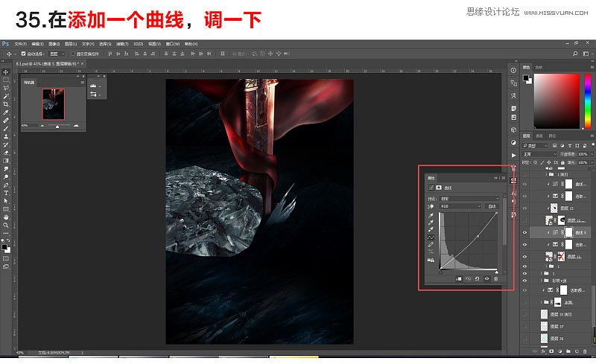596x364 pixels.
Task: Show the hidden 图层 37 layer
Action: pyautogui.click(x=525, y=326)
